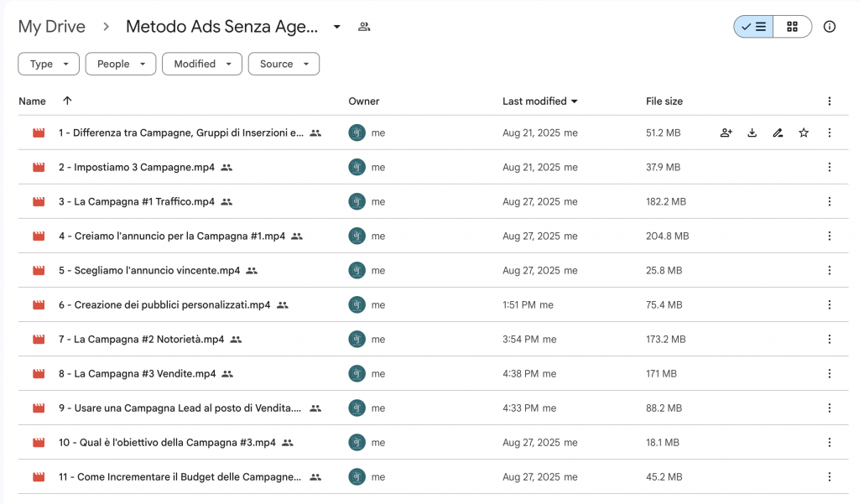Open more actions for 2 - Impostiamo 3 Campagne.mp4

(x=830, y=167)
